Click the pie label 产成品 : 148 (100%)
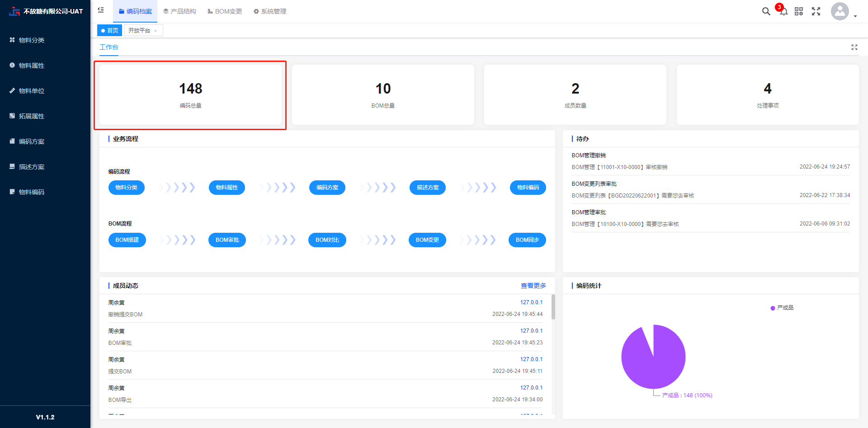The height and width of the screenshot is (428, 868). (687, 395)
